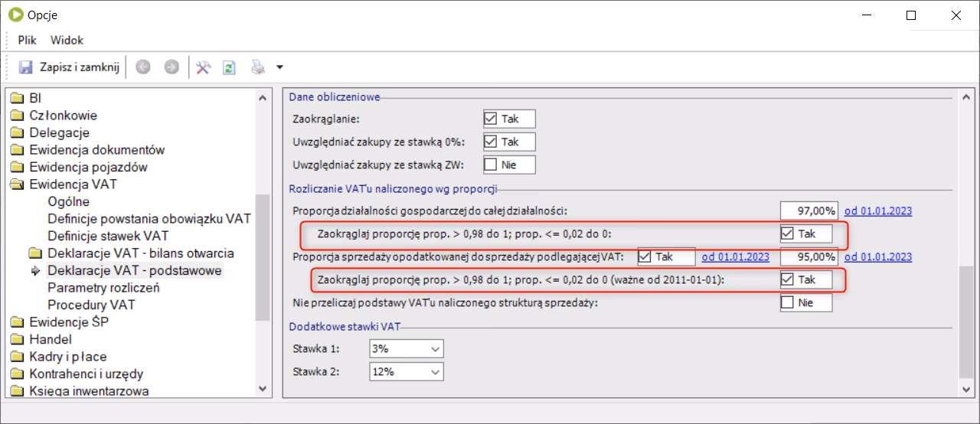The width and height of the screenshot is (980, 424).
Task: Click the refresh document toolbar icon
Action: (229, 67)
